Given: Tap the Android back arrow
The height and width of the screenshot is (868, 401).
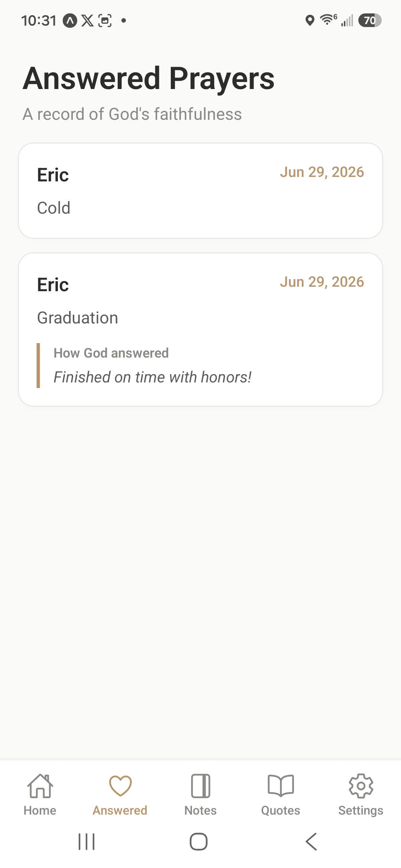Looking at the screenshot, I should point(311,842).
